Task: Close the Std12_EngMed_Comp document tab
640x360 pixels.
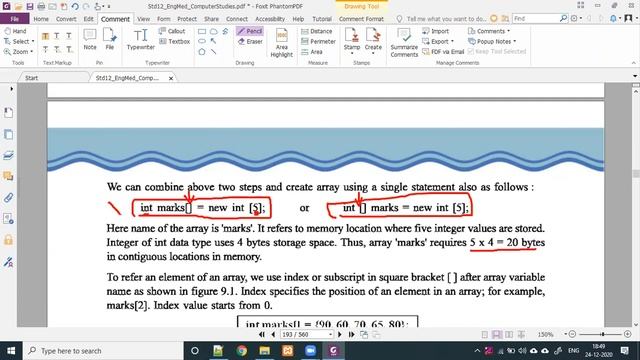Action: coord(171,78)
